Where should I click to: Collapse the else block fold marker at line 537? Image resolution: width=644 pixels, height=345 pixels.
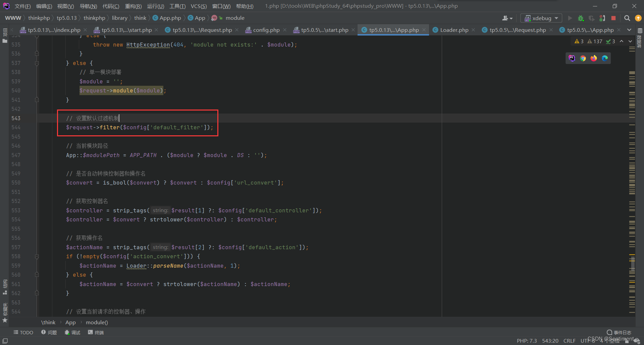[37, 63]
